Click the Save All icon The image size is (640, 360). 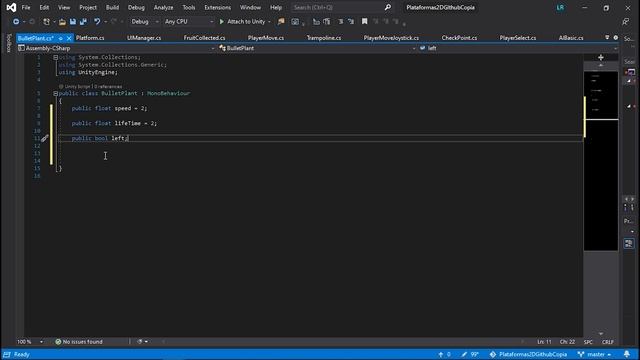coord(83,22)
